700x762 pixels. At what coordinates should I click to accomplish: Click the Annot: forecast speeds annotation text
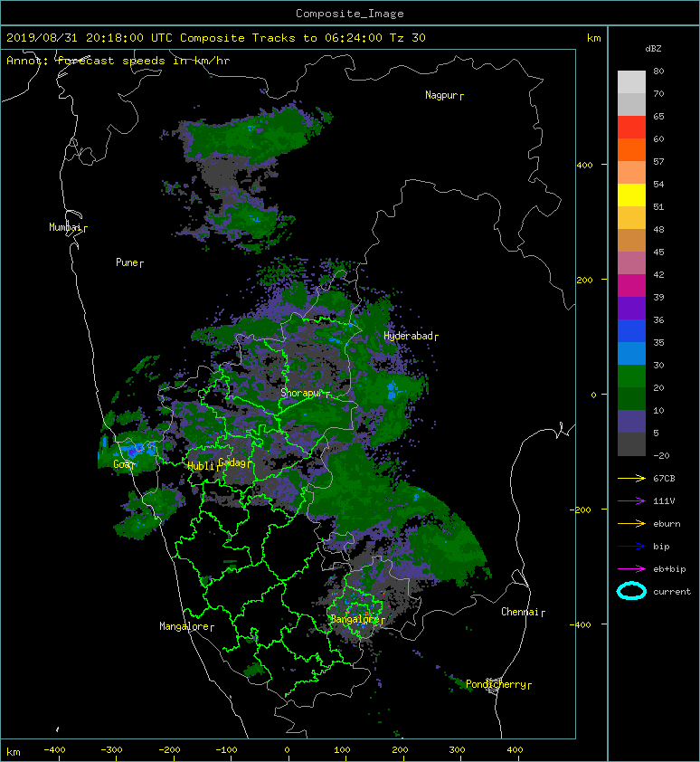(118, 61)
